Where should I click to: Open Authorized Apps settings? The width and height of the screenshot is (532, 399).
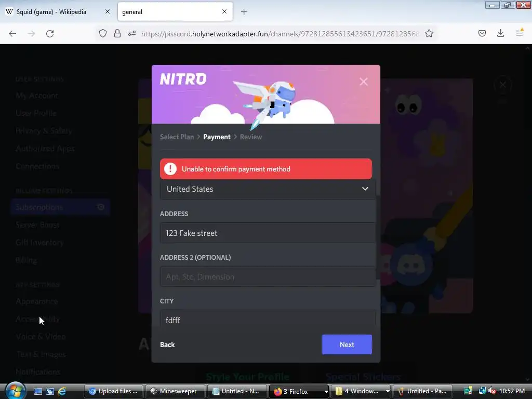click(x=45, y=148)
